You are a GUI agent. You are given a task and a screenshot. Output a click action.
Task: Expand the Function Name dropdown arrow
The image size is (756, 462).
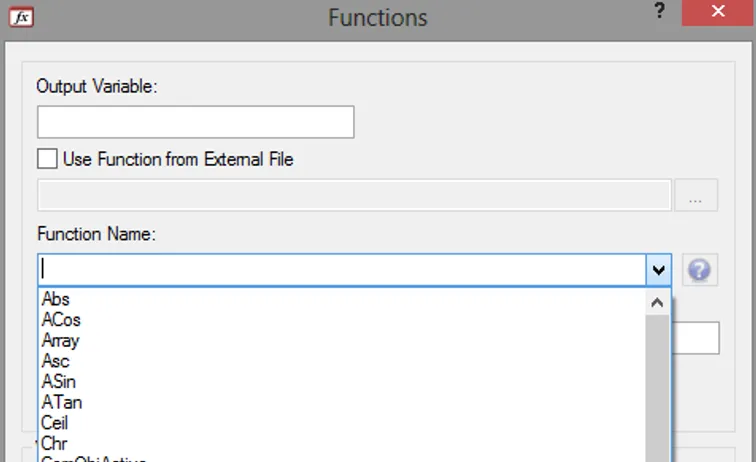pos(658,270)
